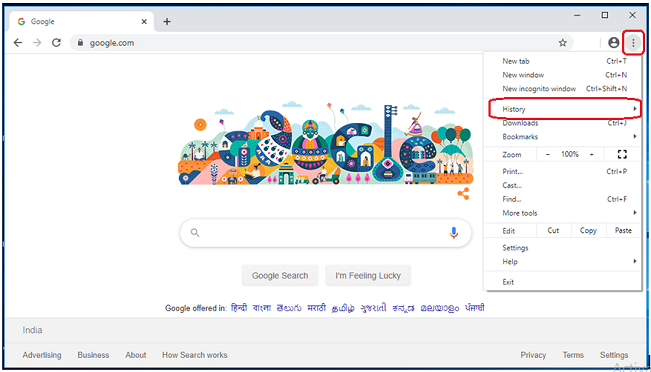Focus the Google search input field

tap(326, 233)
